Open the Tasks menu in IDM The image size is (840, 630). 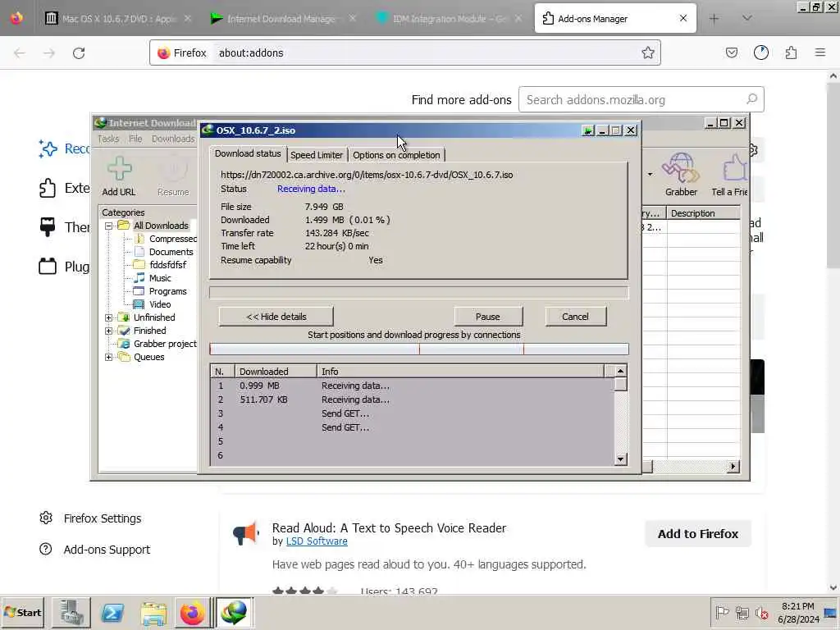108,139
